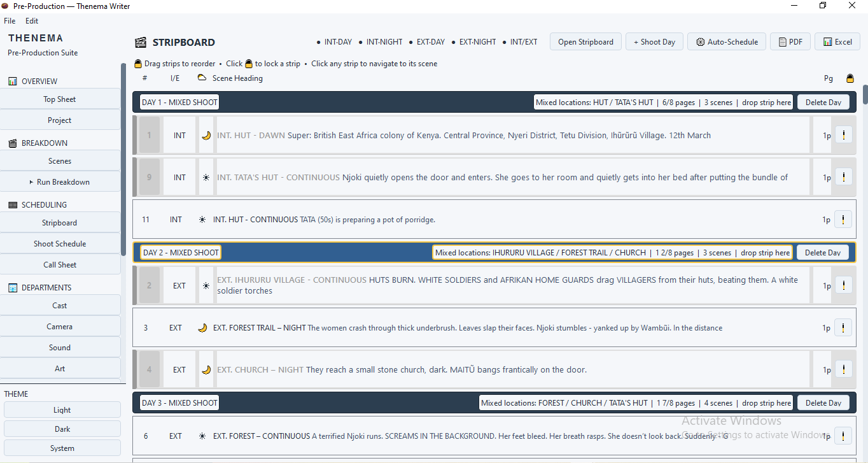
Task: Click the stripboard clapper icon in header
Action: (x=141, y=43)
